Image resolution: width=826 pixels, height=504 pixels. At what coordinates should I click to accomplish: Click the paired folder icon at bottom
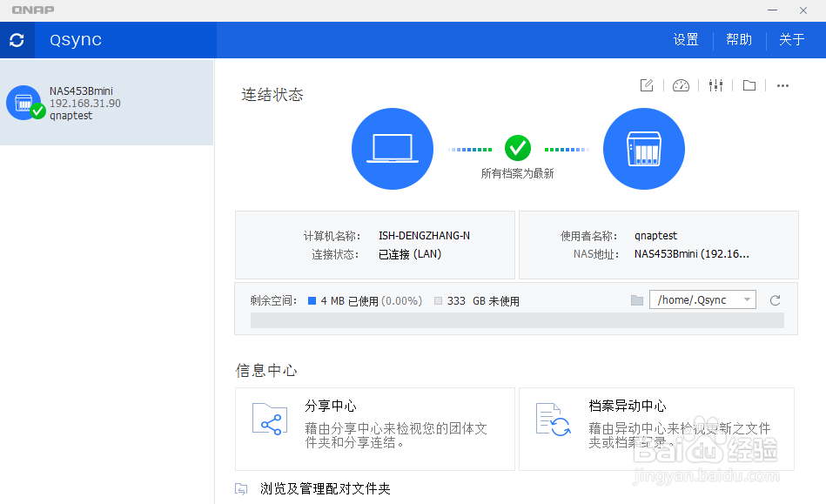point(241,488)
